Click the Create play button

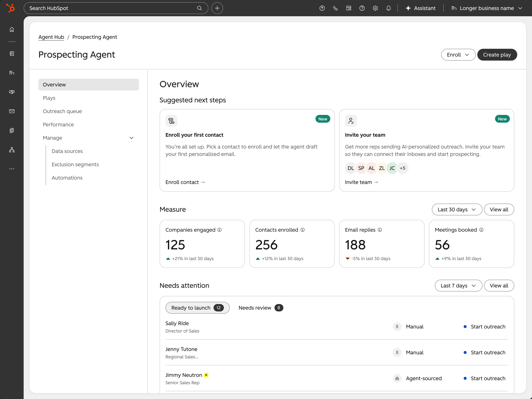(x=497, y=55)
